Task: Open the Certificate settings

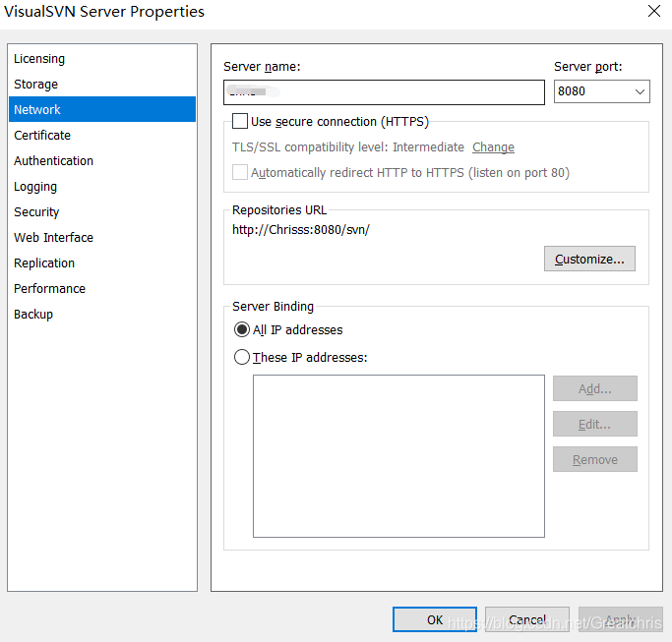Action: (102, 135)
